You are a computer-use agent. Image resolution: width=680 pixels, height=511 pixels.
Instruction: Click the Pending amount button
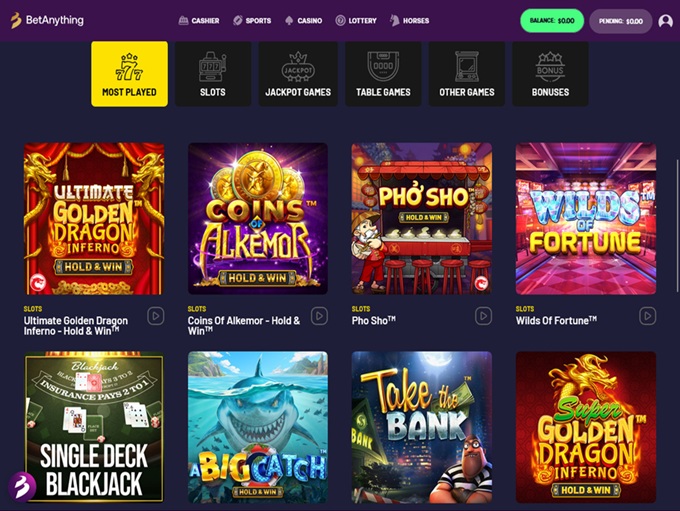[620, 21]
